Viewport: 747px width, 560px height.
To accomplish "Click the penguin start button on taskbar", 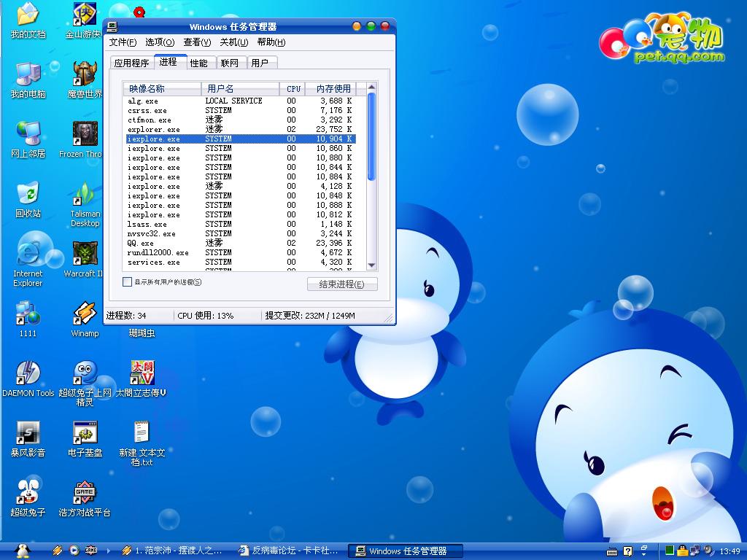I will tap(22, 551).
